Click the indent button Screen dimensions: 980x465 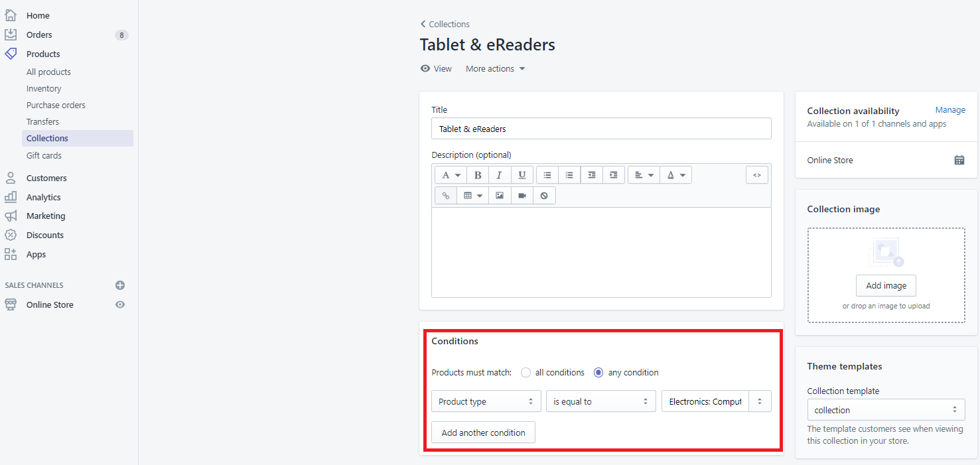click(x=614, y=175)
